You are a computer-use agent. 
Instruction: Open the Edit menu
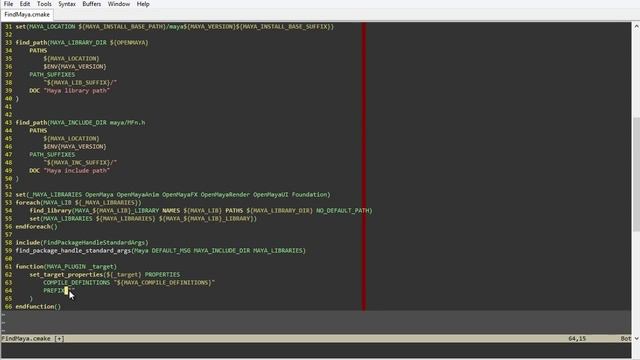pyautogui.click(x=25, y=4)
